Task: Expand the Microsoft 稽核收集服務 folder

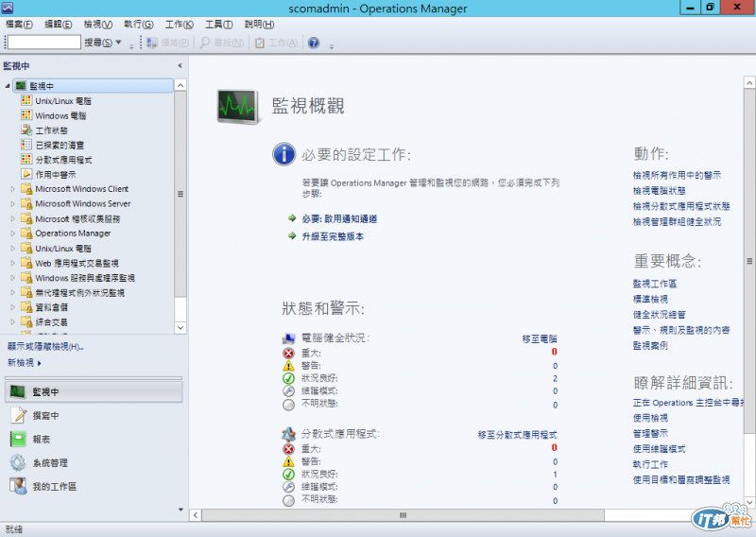Action: coord(13,218)
